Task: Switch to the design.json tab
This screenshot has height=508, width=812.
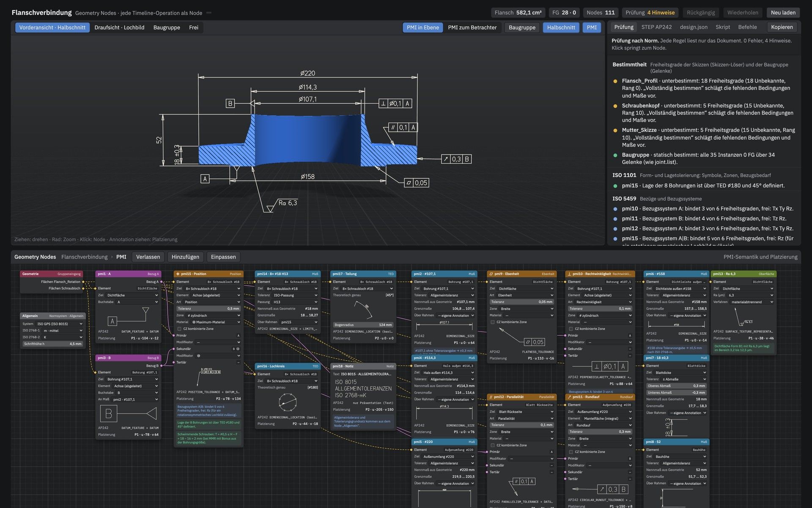Action: [694, 27]
